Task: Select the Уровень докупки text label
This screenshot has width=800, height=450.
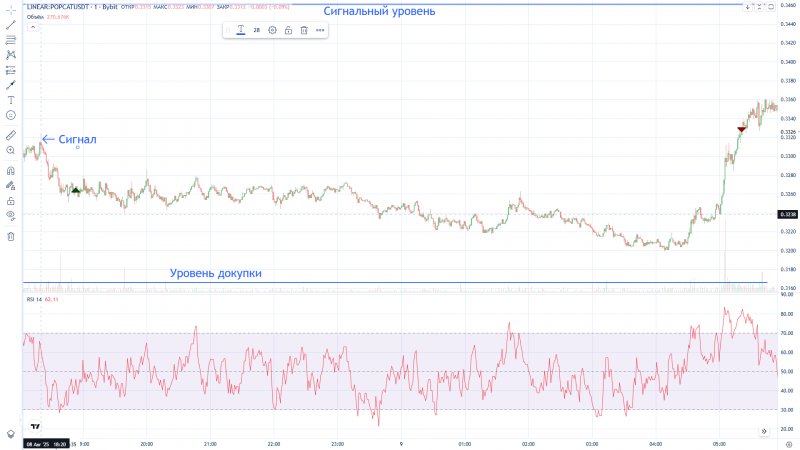Action: 215,273
